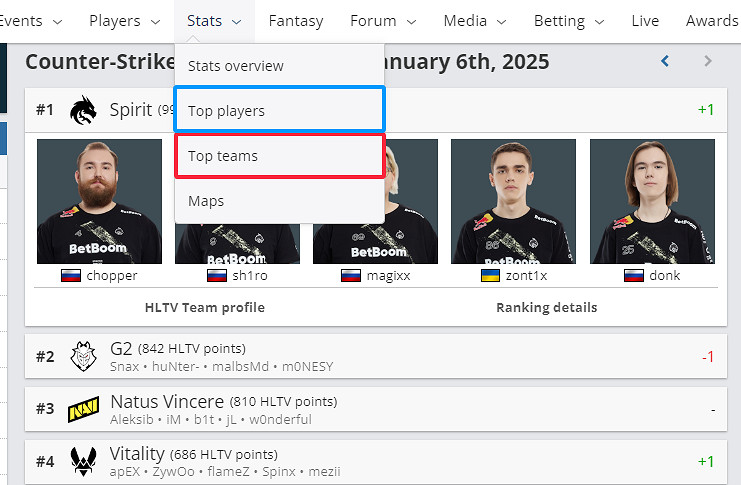The height and width of the screenshot is (485, 741).
Task: Open the HLTV Team profile link
Action: coord(205,307)
